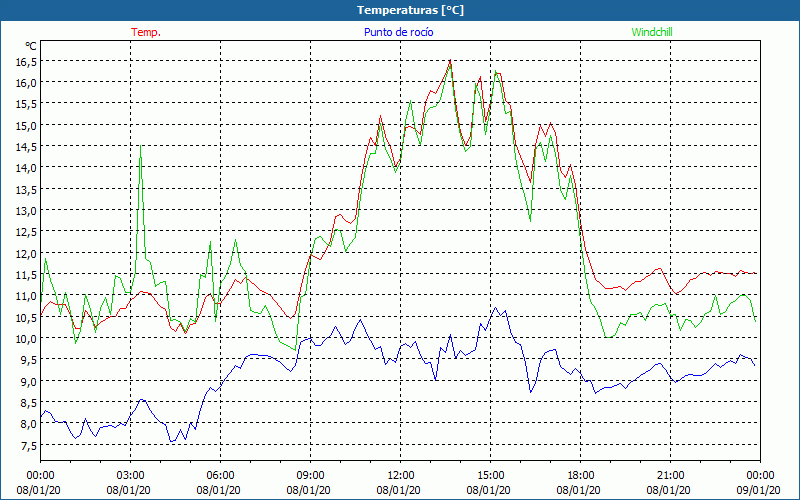
Task: Click the 10,0 y-axis value
Action: (26, 338)
